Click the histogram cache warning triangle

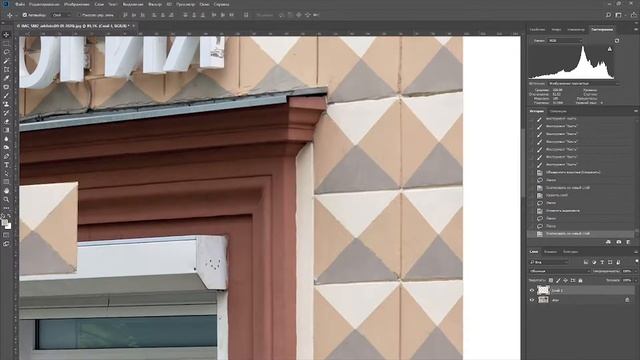[610, 49]
